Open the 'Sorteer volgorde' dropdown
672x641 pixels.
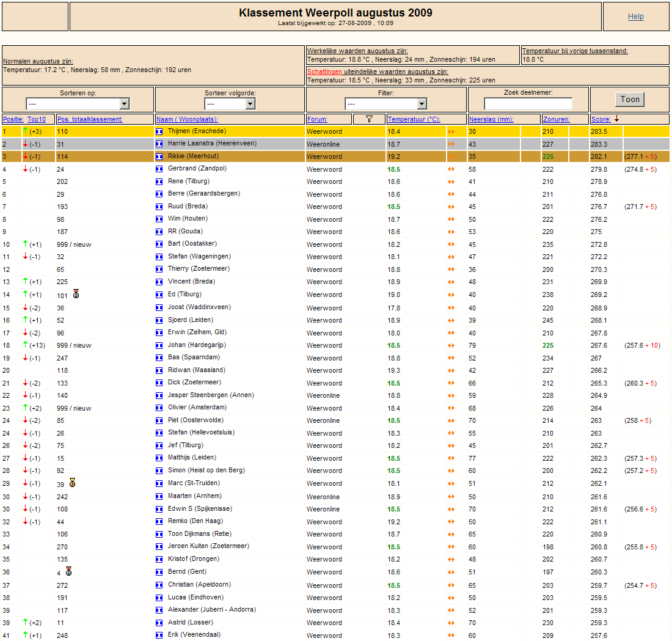pyautogui.click(x=230, y=104)
